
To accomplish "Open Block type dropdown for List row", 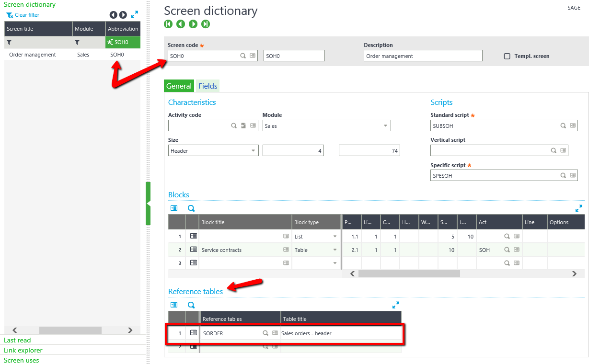I will click(335, 237).
